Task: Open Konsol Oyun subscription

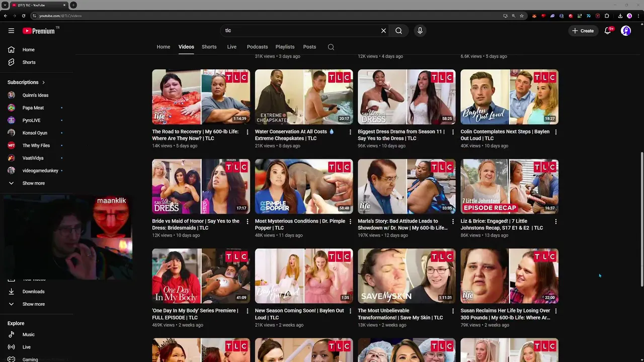Action: (x=35, y=133)
